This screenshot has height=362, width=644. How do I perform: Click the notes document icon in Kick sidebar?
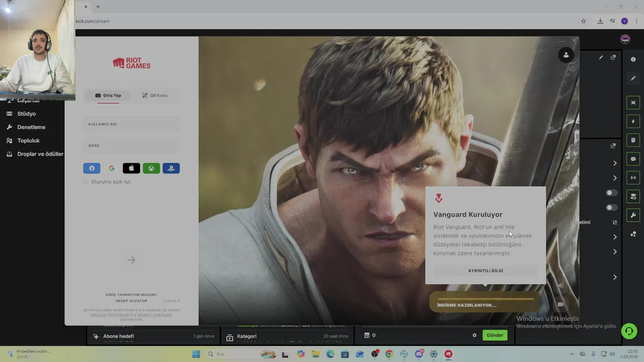tap(633, 140)
